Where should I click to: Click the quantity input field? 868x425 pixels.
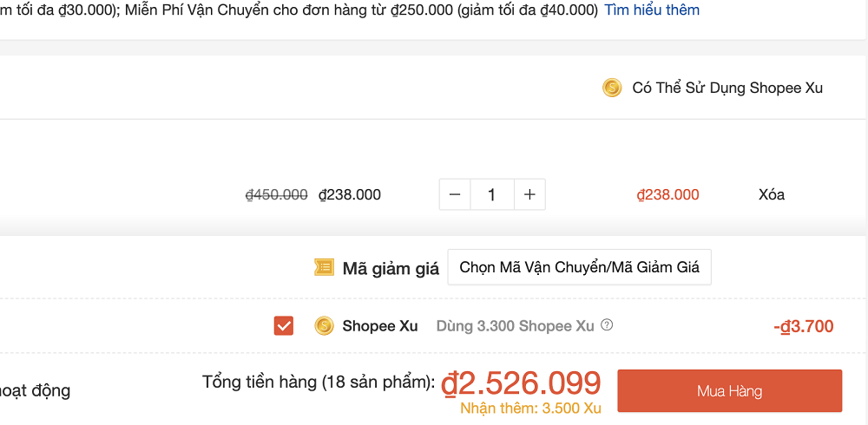coord(492,195)
